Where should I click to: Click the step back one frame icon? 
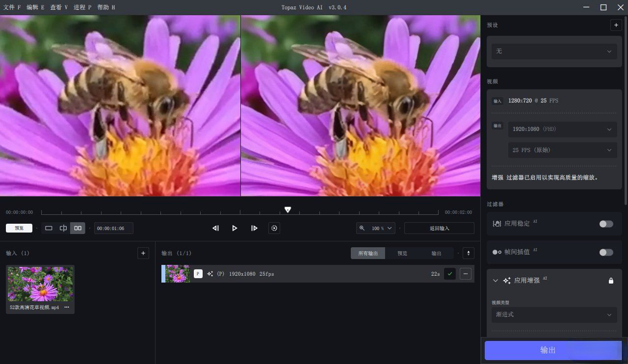(215, 228)
